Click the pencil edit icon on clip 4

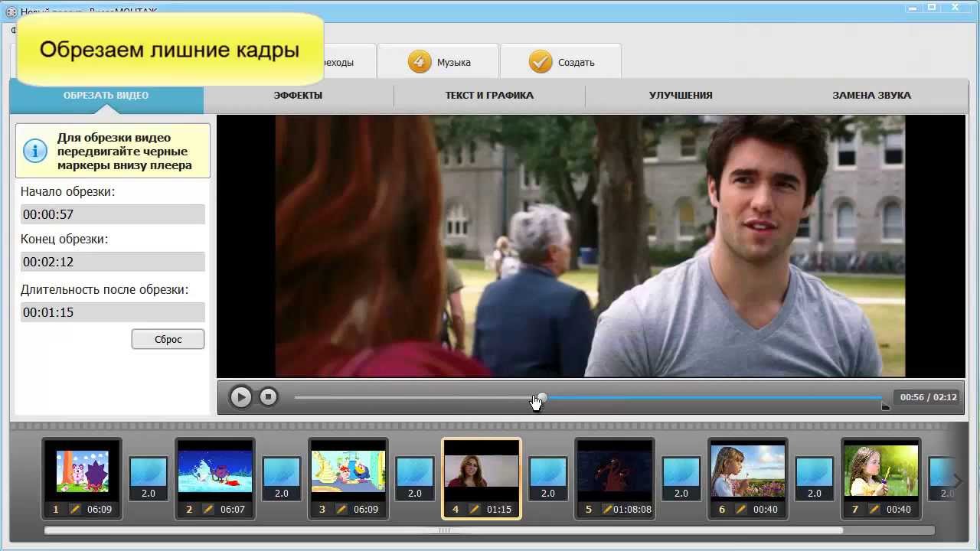pos(475,509)
